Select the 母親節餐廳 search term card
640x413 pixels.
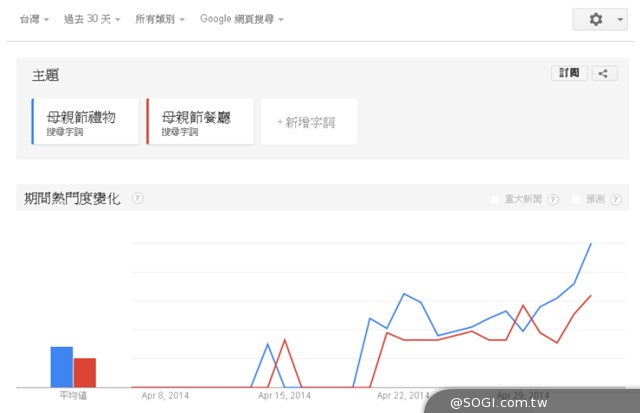click(x=199, y=122)
